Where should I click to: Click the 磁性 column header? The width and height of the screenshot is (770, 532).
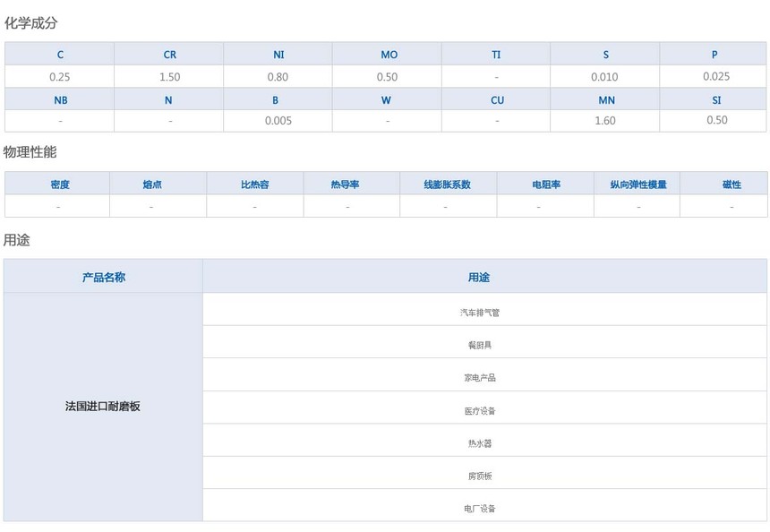pos(731,184)
